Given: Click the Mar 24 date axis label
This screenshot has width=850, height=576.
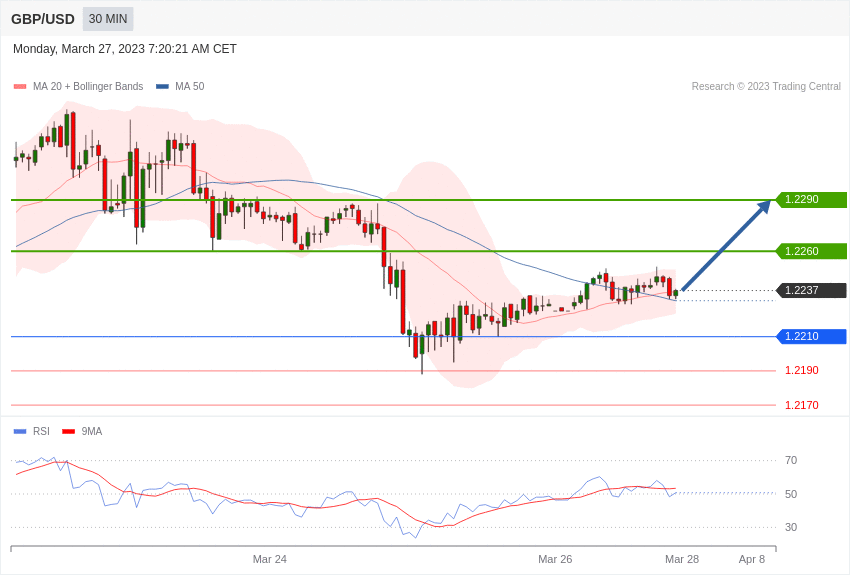Looking at the screenshot, I should coord(270,559).
